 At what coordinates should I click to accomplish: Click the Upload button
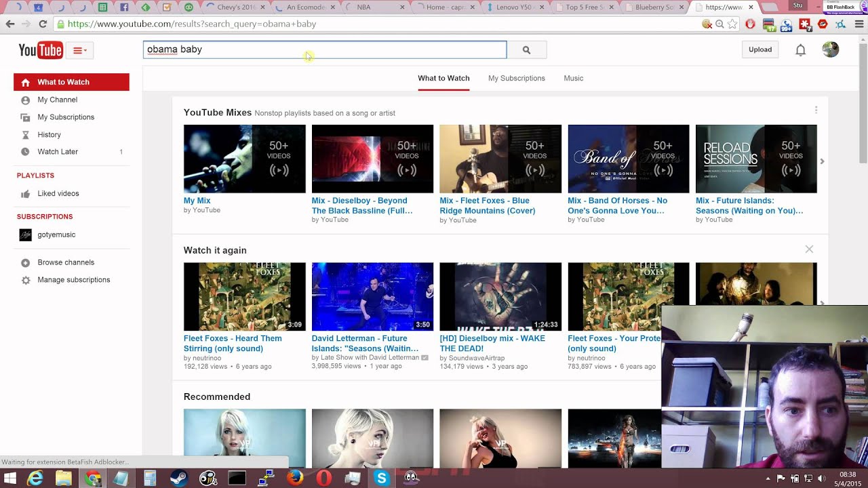tap(760, 49)
